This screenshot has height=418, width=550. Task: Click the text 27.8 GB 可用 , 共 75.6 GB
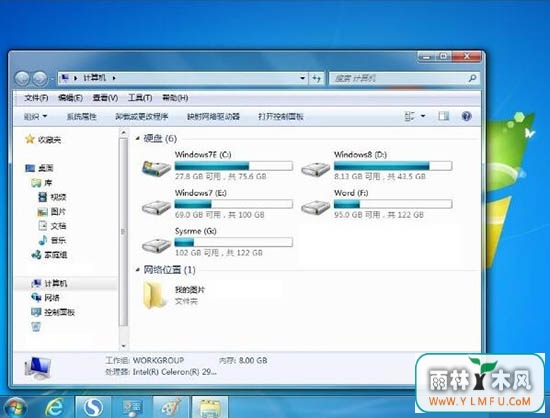pyautogui.click(x=221, y=176)
